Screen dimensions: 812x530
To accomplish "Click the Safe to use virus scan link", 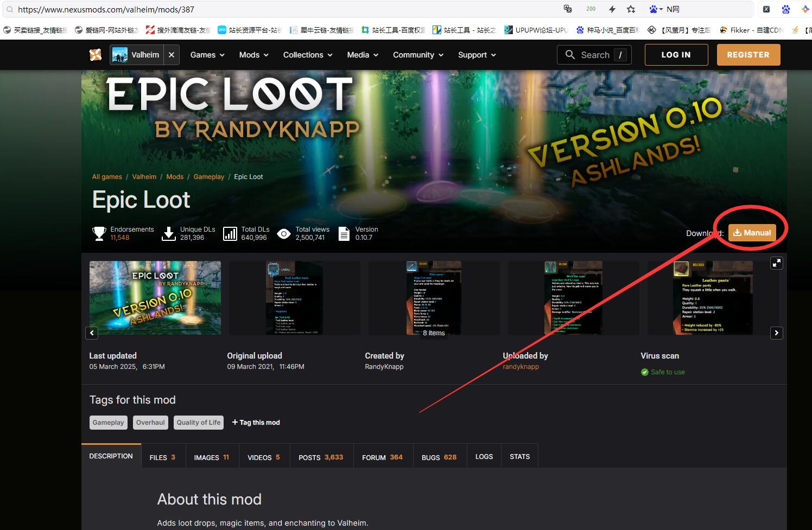I will 668,372.
